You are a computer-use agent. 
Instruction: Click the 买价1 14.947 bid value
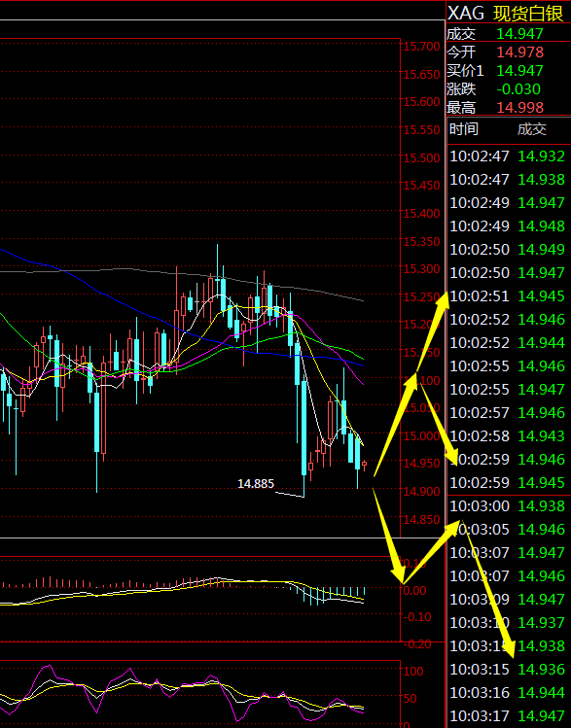(519, 71)
